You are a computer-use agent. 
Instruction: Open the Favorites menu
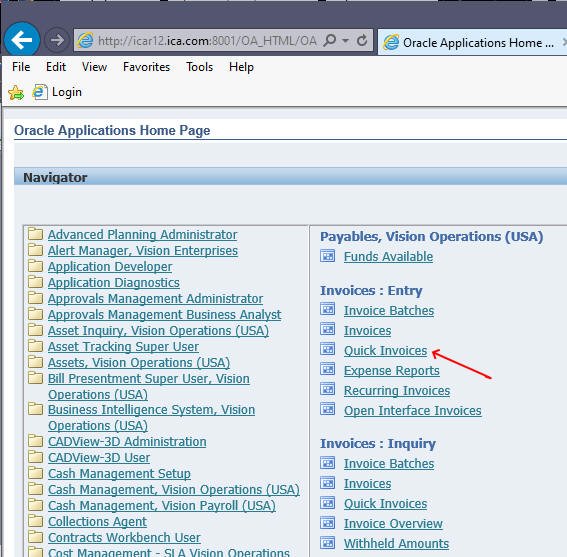146,67
